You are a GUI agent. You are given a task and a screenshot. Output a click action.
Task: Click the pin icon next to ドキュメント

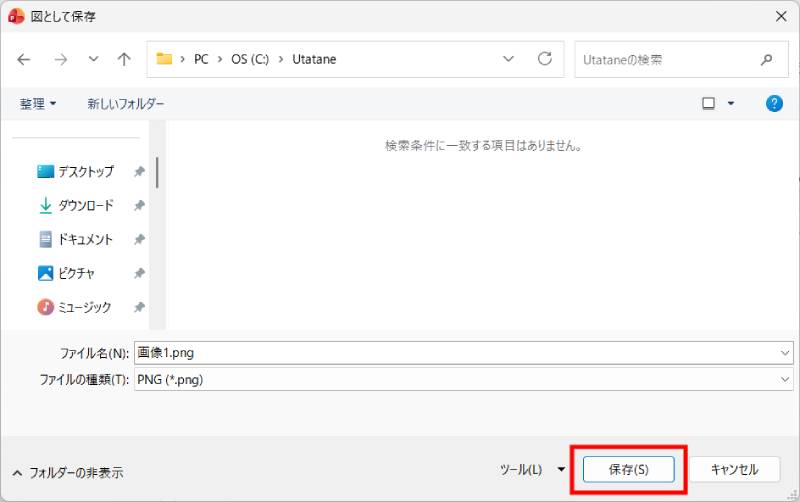pyautogui.click(x=139, y=239)
